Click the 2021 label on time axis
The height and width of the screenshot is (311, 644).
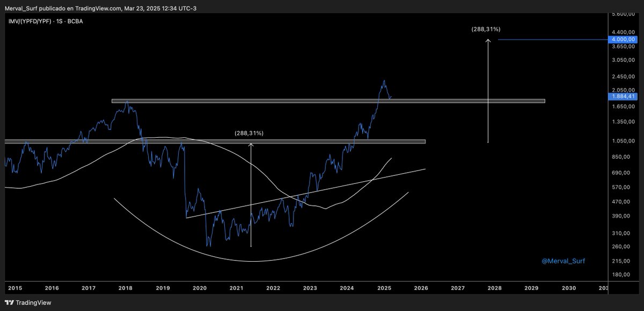pos(237,288)
